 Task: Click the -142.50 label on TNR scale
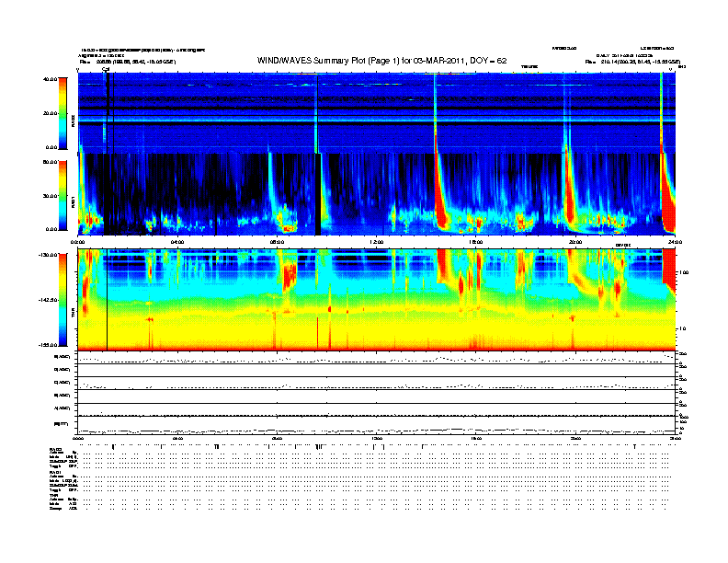[x=49, y=300]
